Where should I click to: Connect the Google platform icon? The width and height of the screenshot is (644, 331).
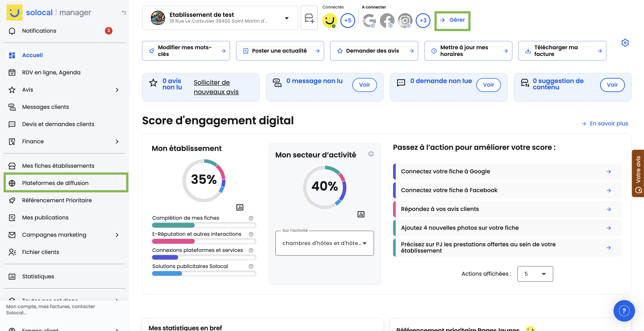(x=369, y=20)
